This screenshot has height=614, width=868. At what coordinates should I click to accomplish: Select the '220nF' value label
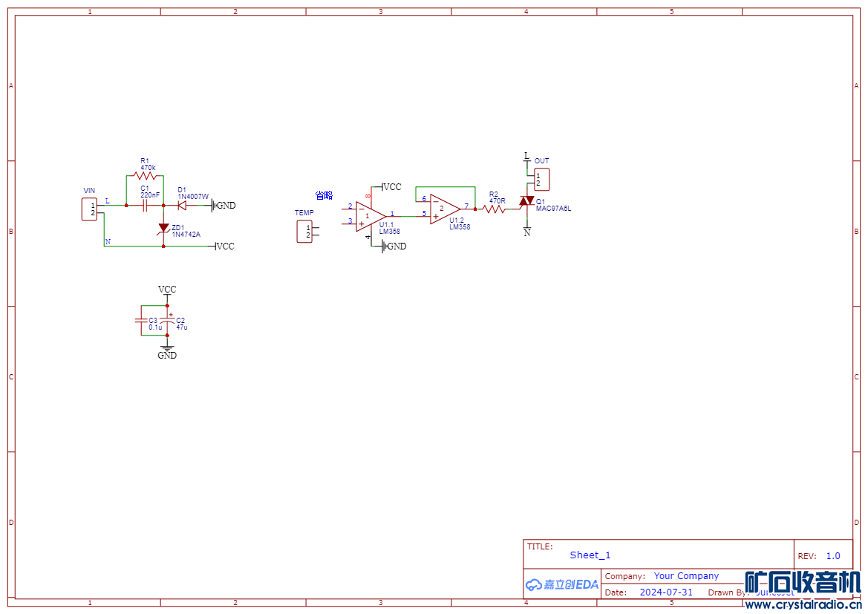tap(150, 195)
